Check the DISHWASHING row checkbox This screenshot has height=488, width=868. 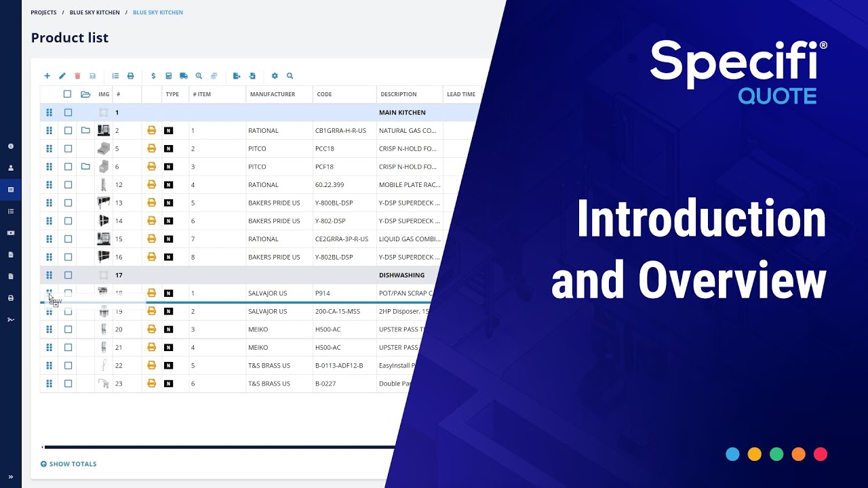[x=68, y=275]
